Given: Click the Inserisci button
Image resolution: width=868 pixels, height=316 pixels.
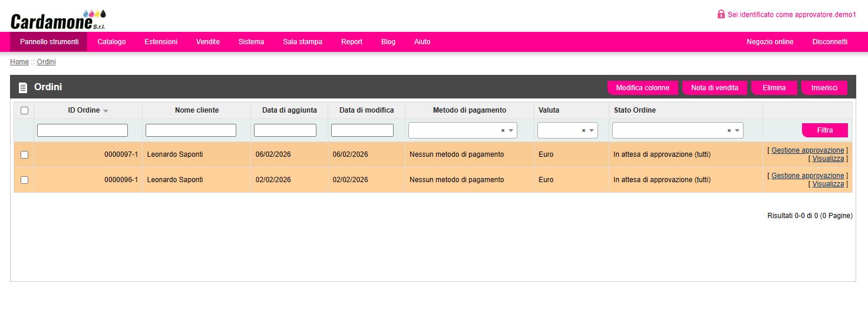Looking at the screenshot, I should [824, 88].
